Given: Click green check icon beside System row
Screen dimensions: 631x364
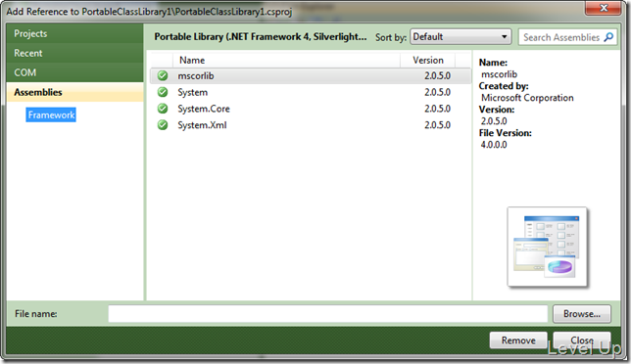Looking at the screenshot, I should tap(163, 92).
